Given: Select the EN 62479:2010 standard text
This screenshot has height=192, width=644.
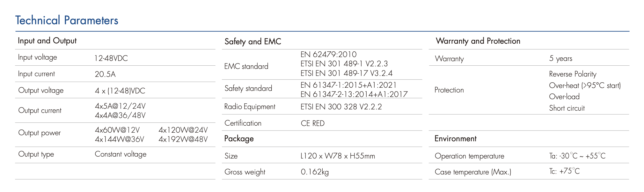Looking at the screenshot, I should tap(329, 55).
